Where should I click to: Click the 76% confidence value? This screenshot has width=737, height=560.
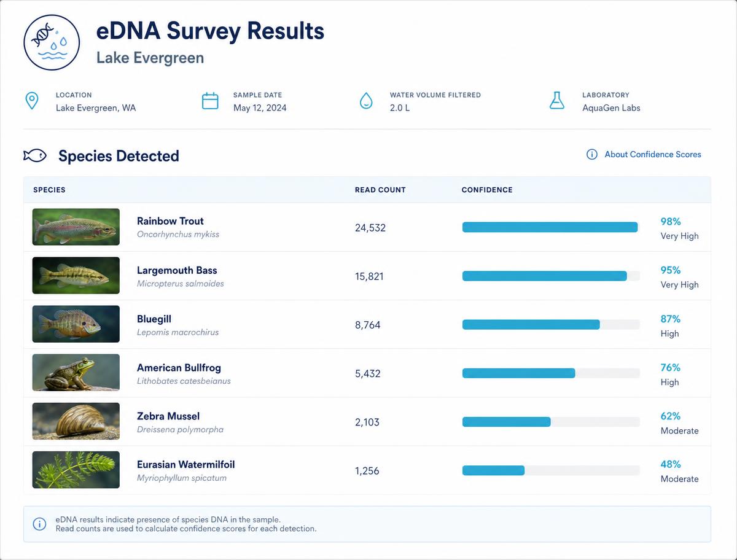pyautogui.click(x=671, y=367)
